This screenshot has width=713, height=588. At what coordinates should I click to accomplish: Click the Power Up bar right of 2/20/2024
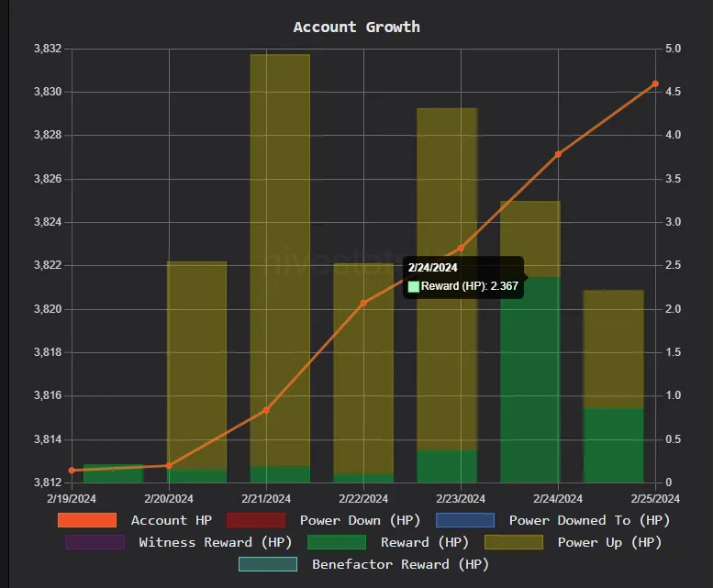click(x=197, y=365)
